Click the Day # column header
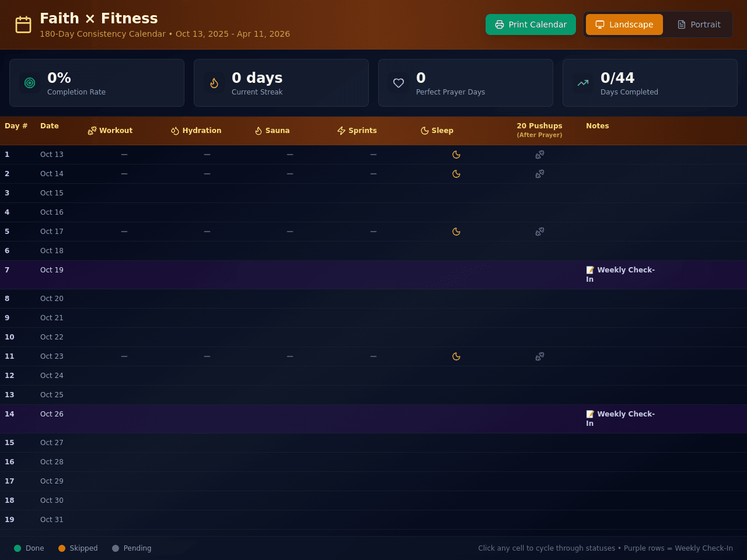Viewport: 747px width, 560px height. pos(16,126)
